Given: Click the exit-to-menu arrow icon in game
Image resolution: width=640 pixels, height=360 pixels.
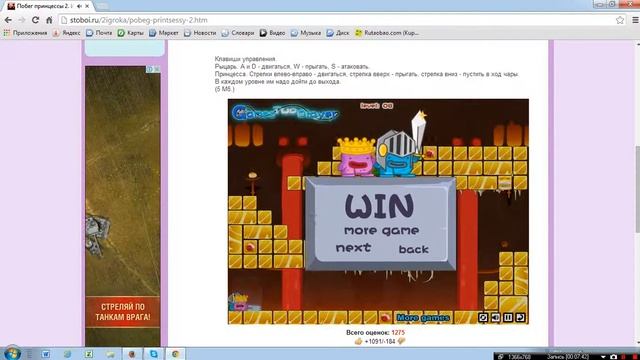Looking at the screenshot, I should [520, 317].
